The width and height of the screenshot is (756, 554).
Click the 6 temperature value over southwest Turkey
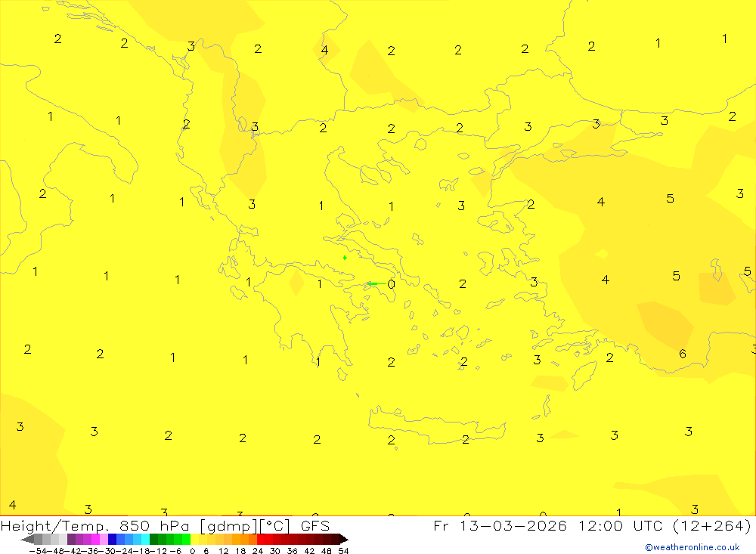point(683,354)
